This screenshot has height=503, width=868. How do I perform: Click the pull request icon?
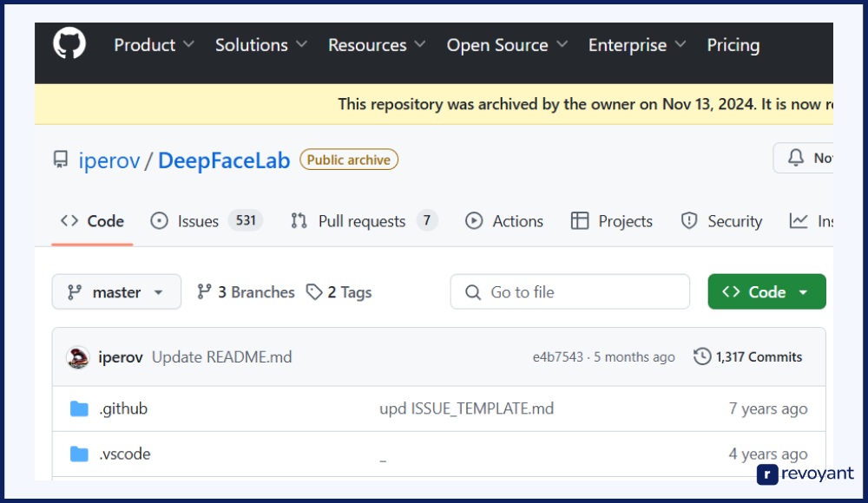tap(299, 221)
